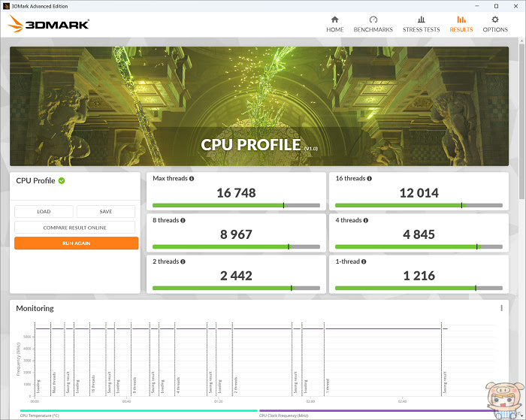Open the Options tab
This screenshot has height=420, width=526.
coord(495,25)
